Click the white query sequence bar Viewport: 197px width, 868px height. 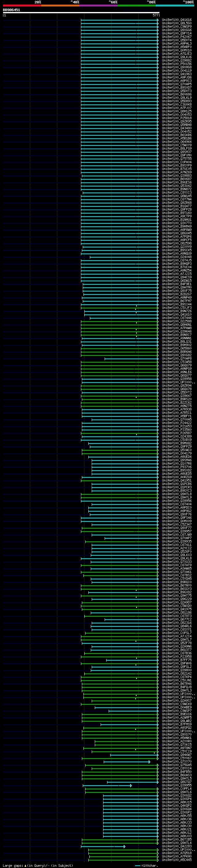pos(81,13)
